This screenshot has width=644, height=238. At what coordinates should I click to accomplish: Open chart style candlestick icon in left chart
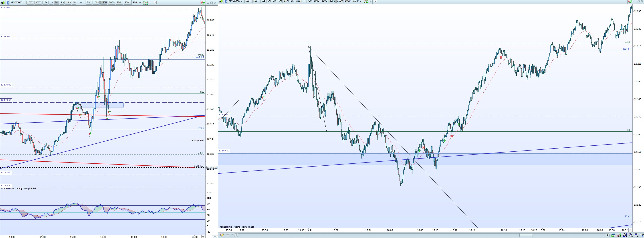[3, 2]
